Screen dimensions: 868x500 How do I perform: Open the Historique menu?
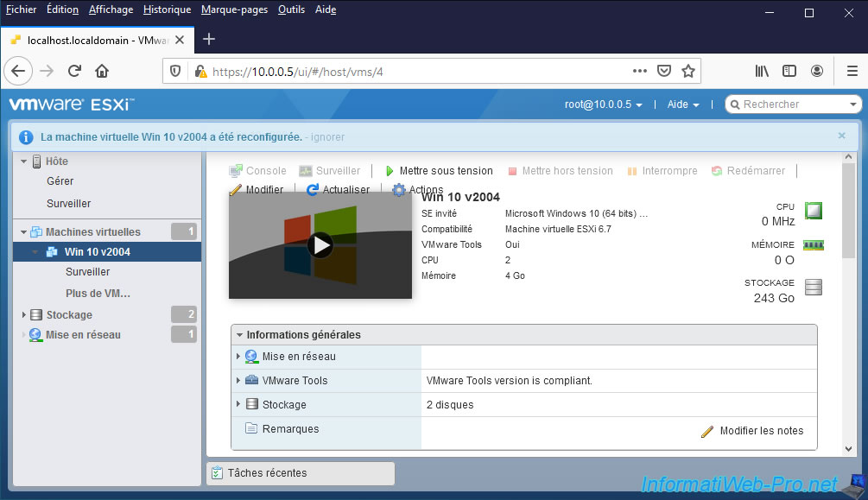[x=167, y=9]
